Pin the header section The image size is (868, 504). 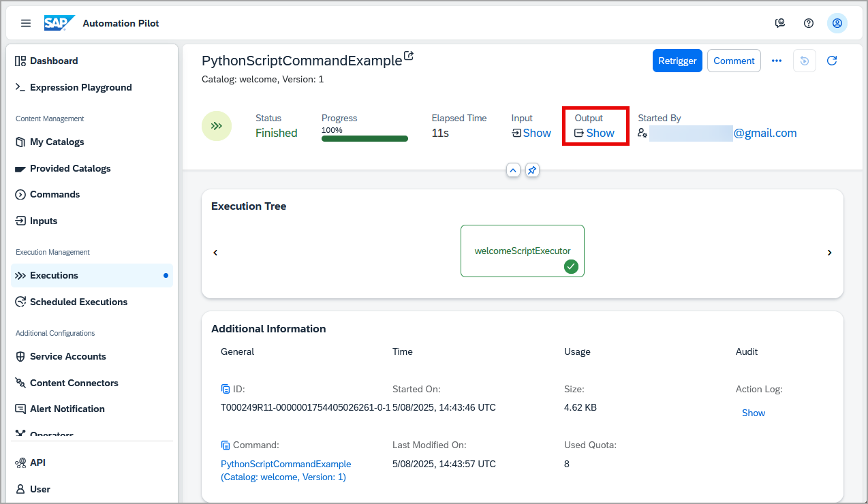click(532, 170)
